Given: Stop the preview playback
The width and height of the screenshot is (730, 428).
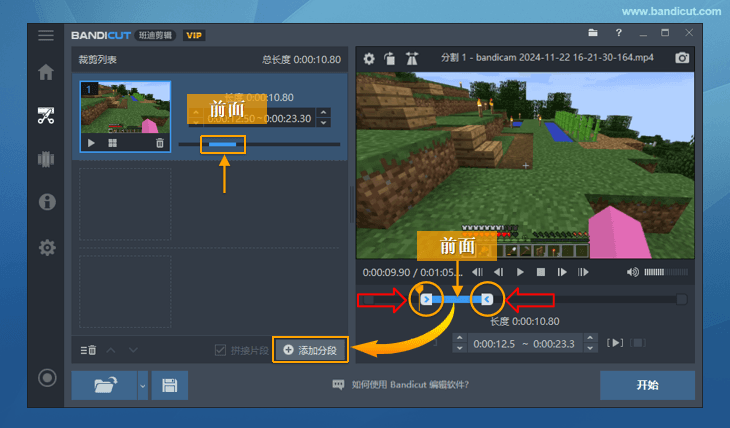Looking at the screenshot, I should [541, 272].
